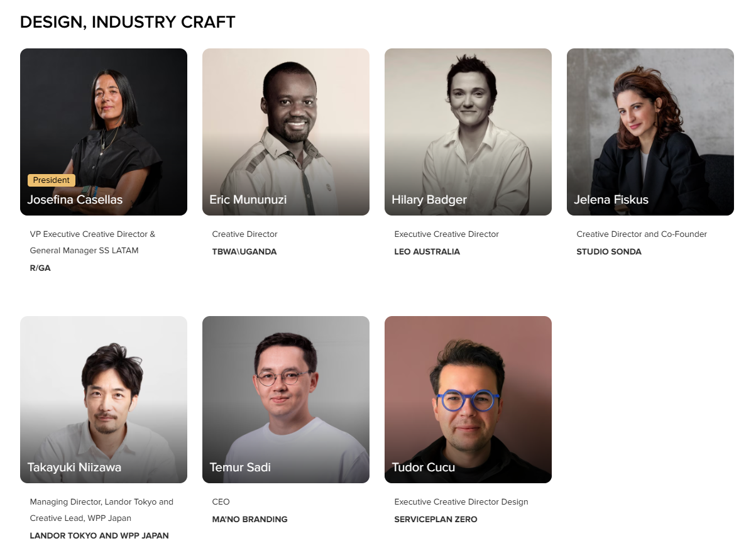
Task: Click the yellow President badge
Action: point(52,180)
